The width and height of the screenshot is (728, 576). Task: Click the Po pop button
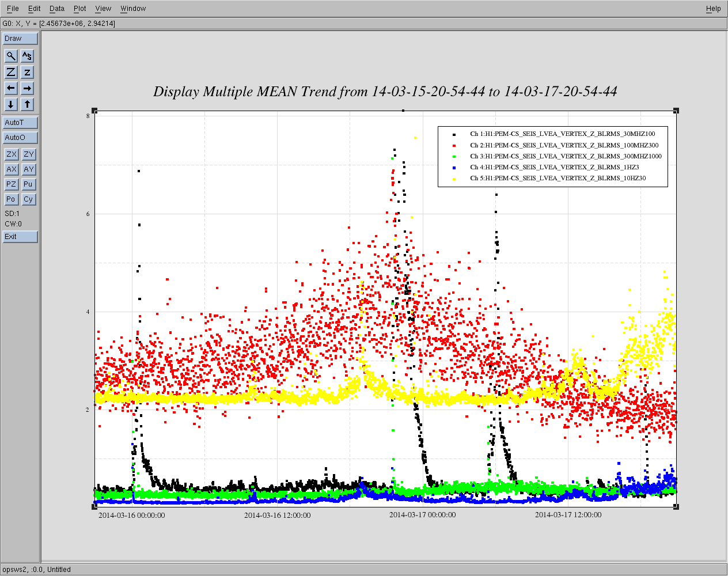pos(11,199)
